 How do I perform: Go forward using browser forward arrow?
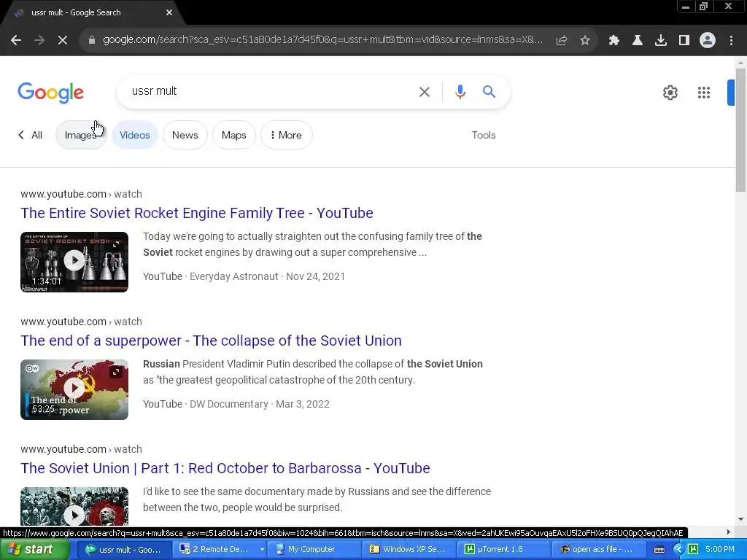tap(39, 41)
